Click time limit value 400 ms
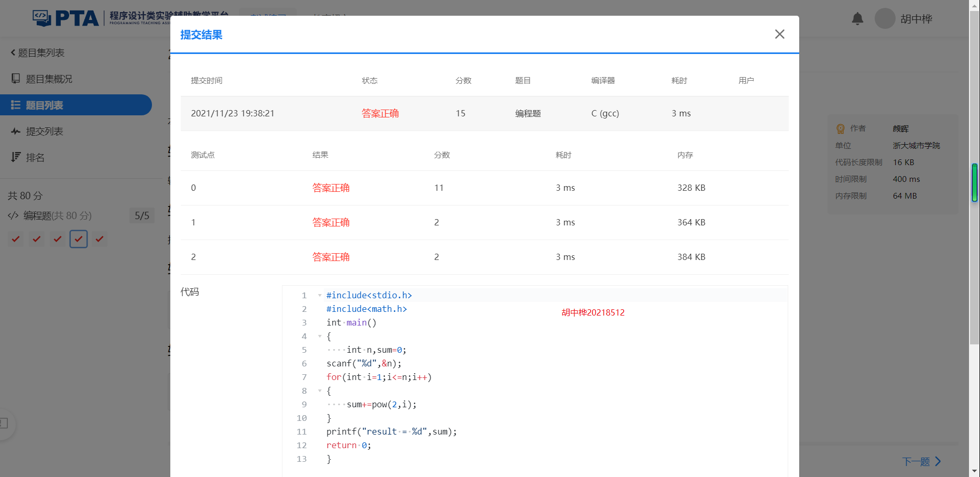Screen dimensions: 980x477 click(x=907, y=179)
